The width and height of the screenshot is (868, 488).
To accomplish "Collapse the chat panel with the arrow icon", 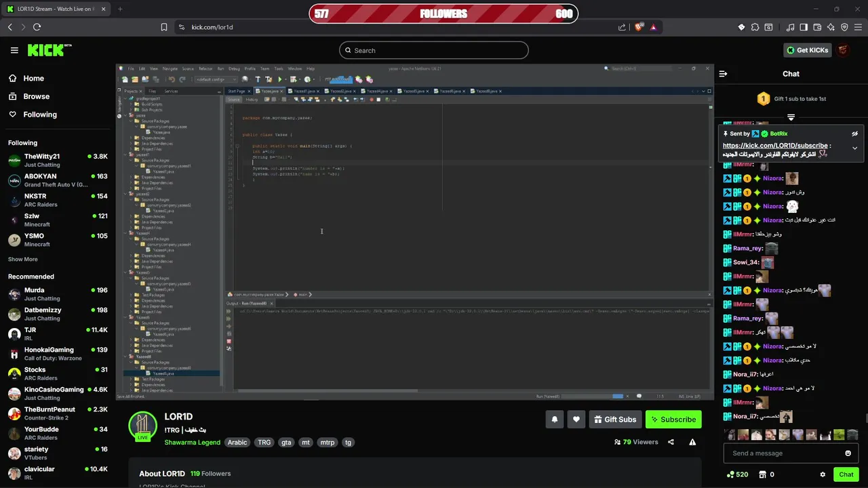I will (x=723, y=74).
